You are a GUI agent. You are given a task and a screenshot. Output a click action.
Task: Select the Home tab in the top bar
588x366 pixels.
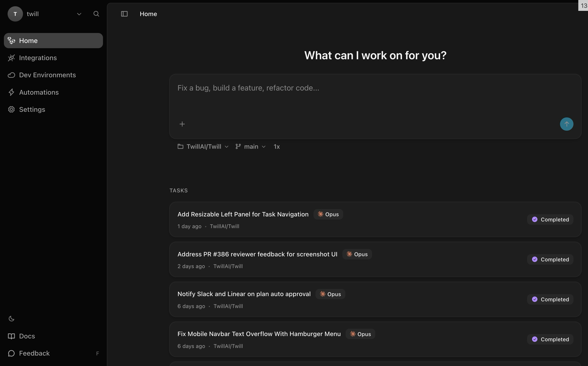tap(148, 14)
